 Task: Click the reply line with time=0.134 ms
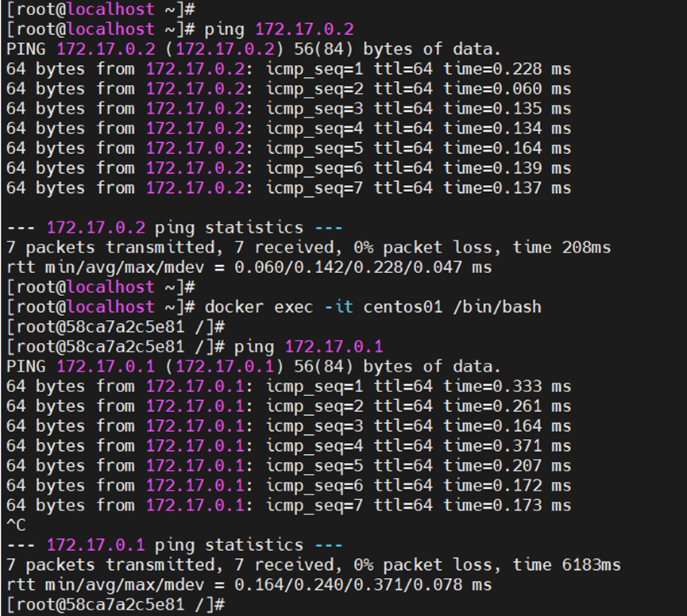289,129
